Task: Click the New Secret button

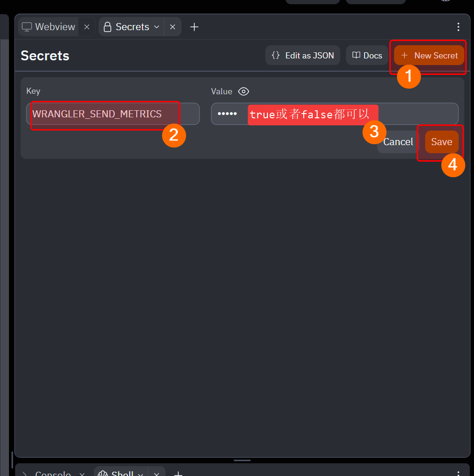Action: point(429,56)
